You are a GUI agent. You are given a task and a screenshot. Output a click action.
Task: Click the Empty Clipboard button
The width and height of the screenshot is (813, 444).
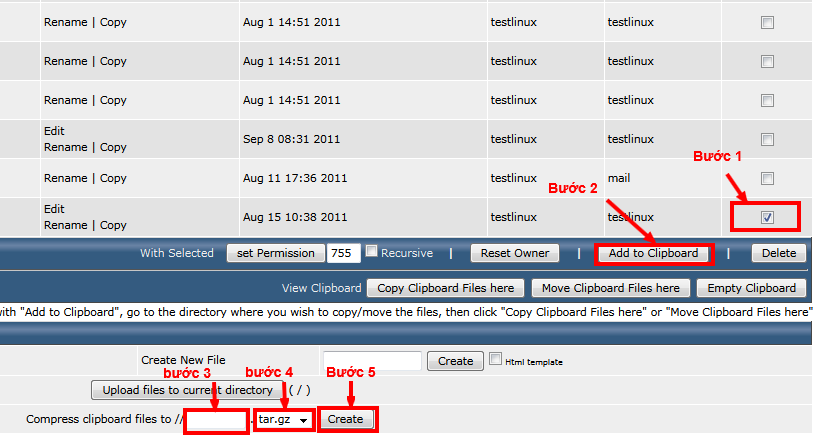tap(750, 288)
